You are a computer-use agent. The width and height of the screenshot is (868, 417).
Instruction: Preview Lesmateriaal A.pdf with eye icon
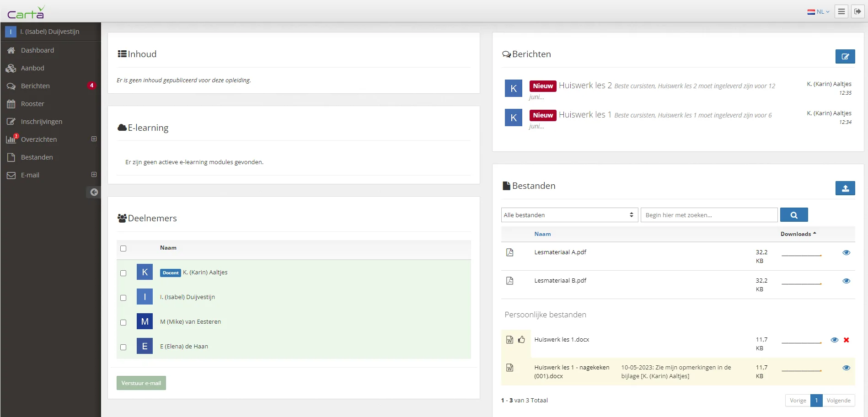[x=846, y=252]
